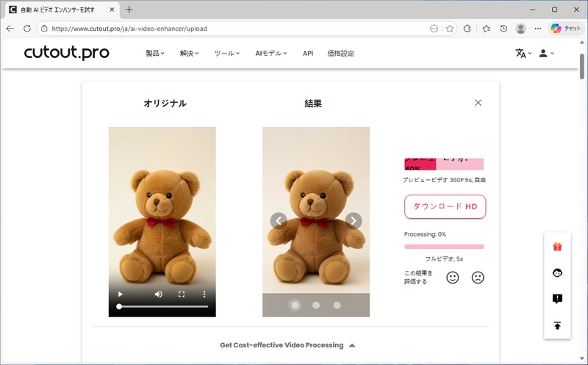Click the フルビデオ, 5s label
Viewport: 588px width, 365px height.
click(444, 259)
